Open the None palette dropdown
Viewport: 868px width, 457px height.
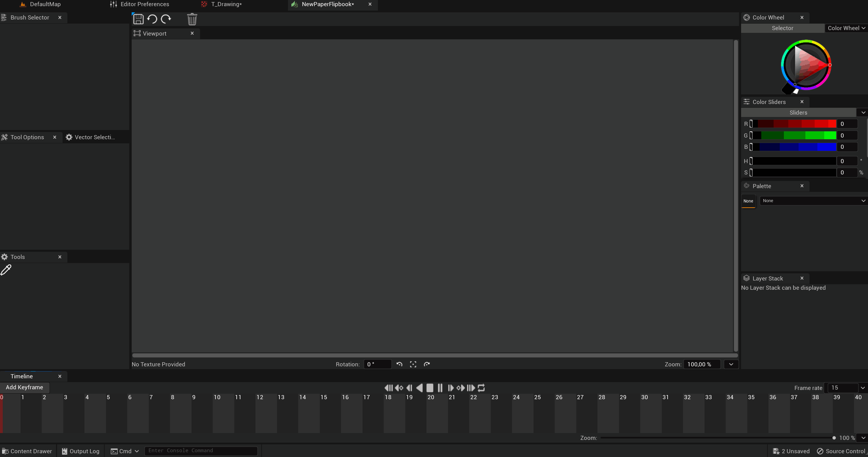(x=813, y=200)
